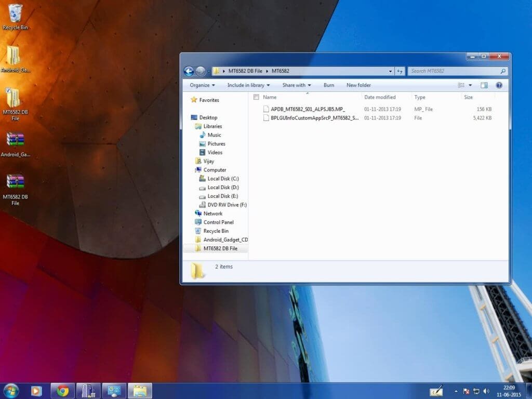This screenshot has width=532, height=399.
Task: Open the Organize menu
Action: point(202,85)
